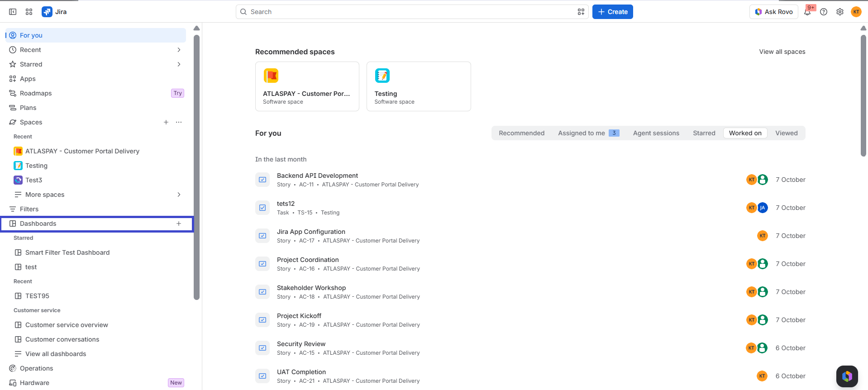Viewport: 868px width, 390px height.
Task: Expand the Starred menu chevron
Action: [179, 64]
